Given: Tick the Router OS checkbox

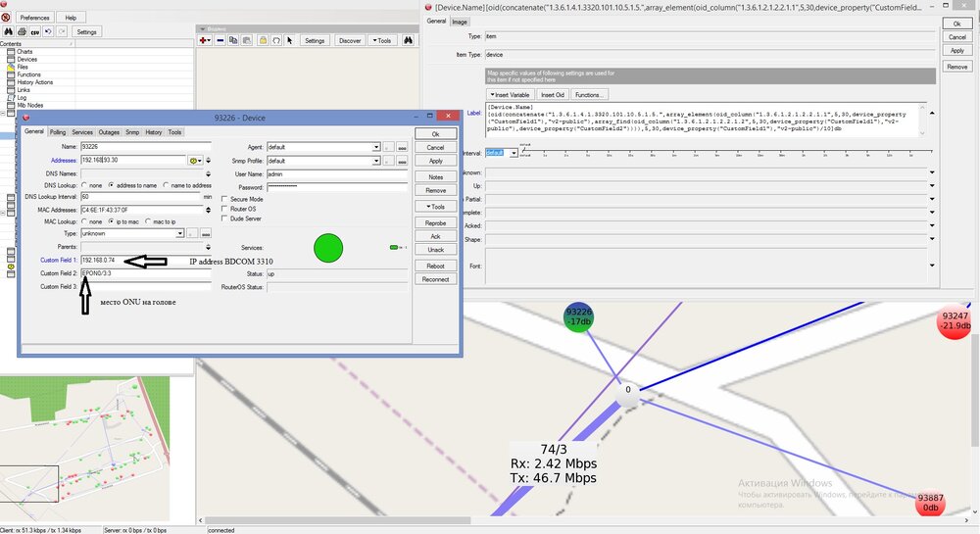Looking at the screenshot, I should pyautogui.click(x=225, y=209).
